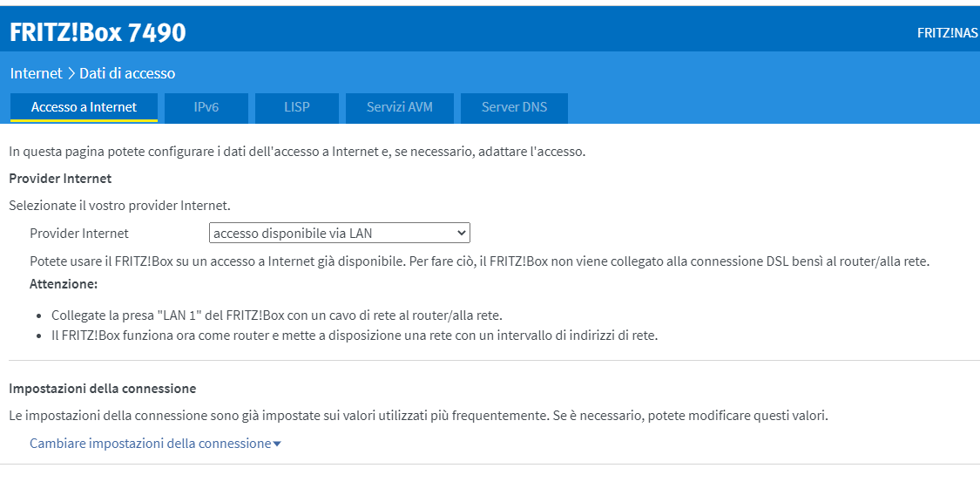Click the 'funziona ora come router' bullet
The width and height of the screenshot is (980, 502).
click(x=355, y=335)
